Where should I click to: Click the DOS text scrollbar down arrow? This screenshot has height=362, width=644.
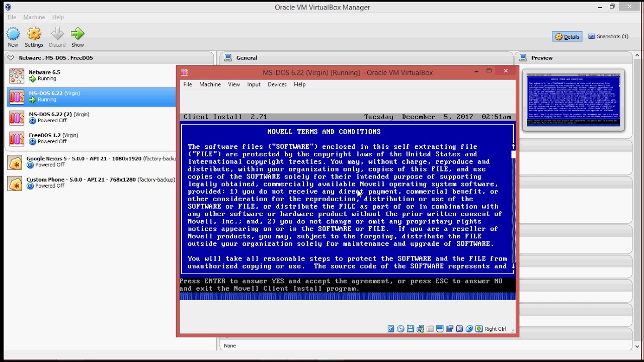click(x=513, y=266)
